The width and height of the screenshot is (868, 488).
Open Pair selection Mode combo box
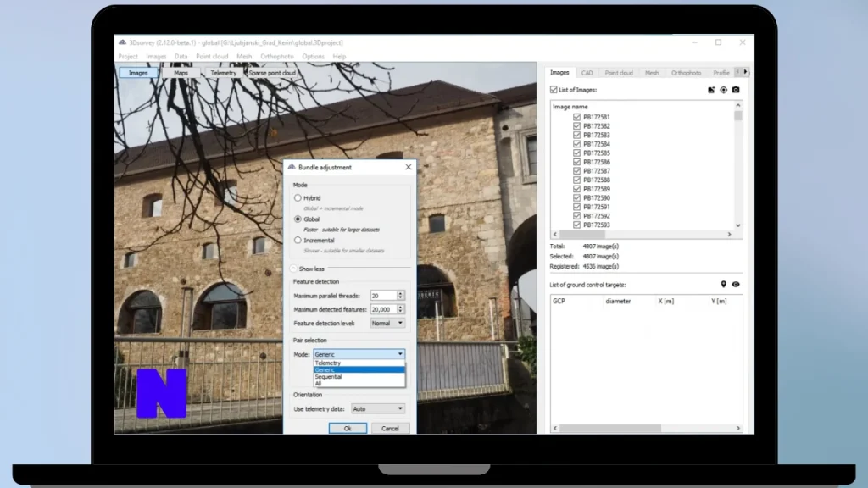pyautogui.click(x=359, y=354)
